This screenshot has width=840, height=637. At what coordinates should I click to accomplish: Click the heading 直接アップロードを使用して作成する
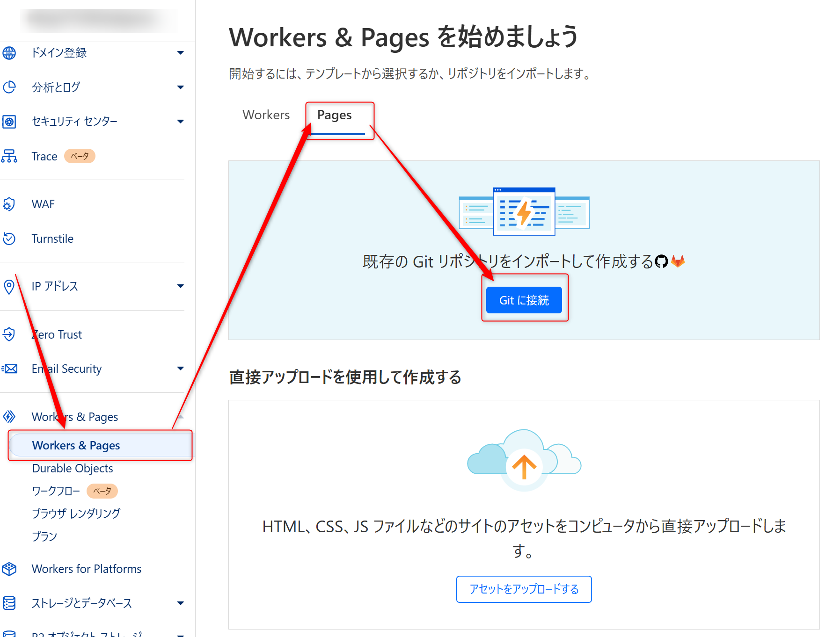click(x=345, y=377)
